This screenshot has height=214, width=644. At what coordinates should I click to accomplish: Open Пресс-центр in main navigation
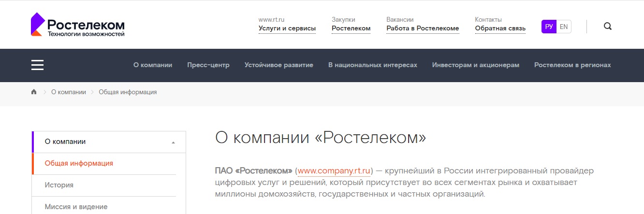208,65
